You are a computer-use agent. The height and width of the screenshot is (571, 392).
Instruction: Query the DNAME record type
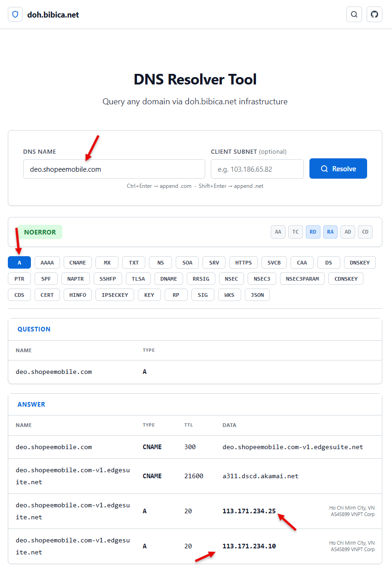click(169, 279)
